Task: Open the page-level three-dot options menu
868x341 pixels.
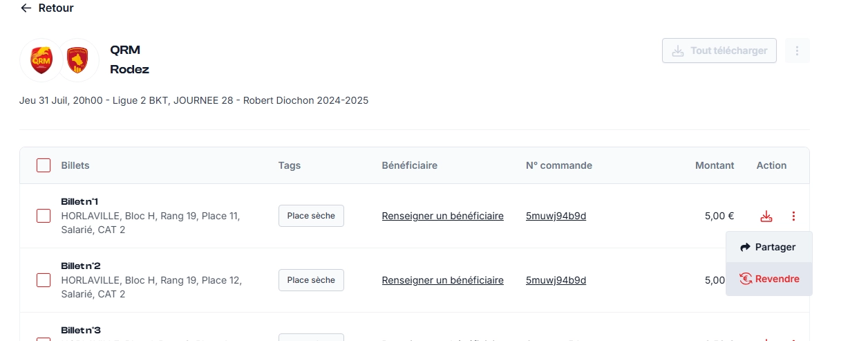Action: [797, 50]
